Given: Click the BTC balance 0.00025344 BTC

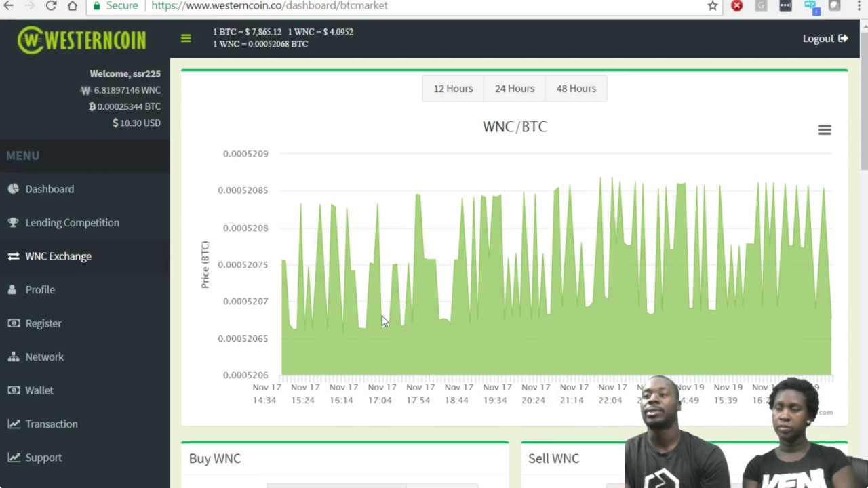Looking at the screenshot, I should (125, 106).
